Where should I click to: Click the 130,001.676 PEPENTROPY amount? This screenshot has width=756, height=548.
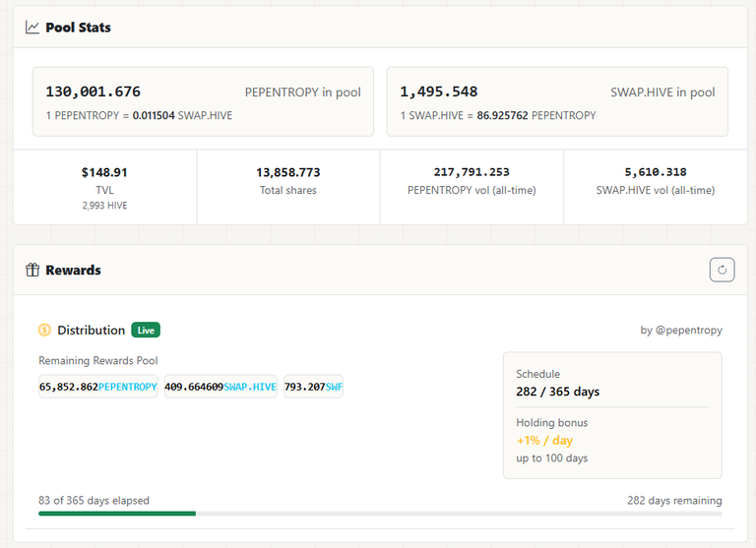coord(94,91)
